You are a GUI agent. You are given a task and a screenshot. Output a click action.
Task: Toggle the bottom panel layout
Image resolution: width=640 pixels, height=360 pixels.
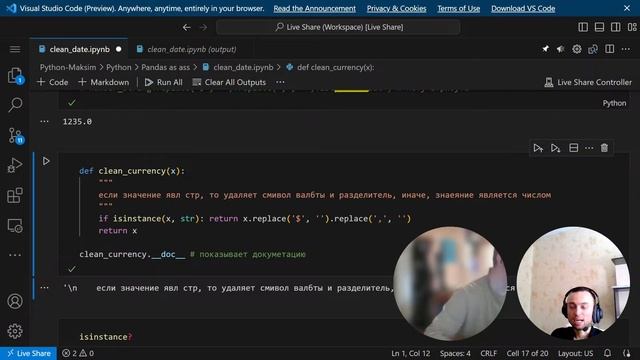[x=599, y=27]
